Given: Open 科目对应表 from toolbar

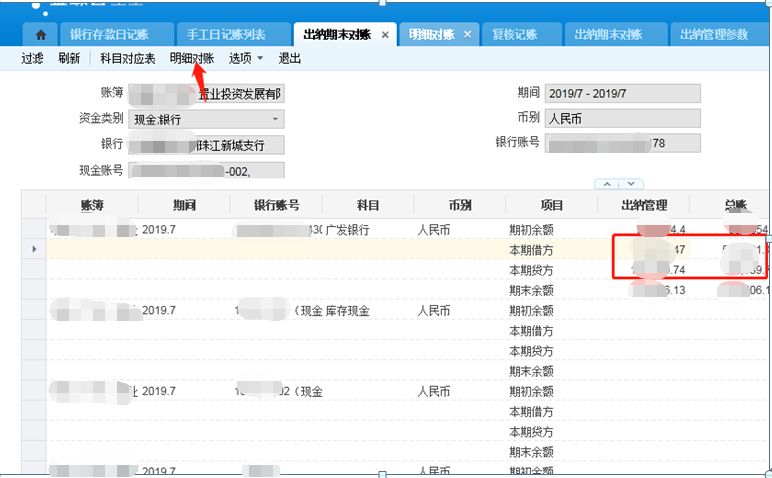Looking at the screenshot, I should pos(128,59).
